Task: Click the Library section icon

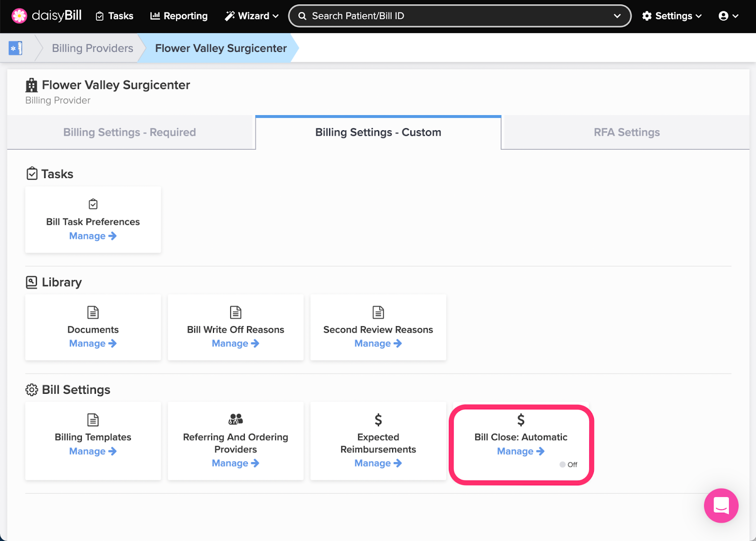Action: click(31, 282)
